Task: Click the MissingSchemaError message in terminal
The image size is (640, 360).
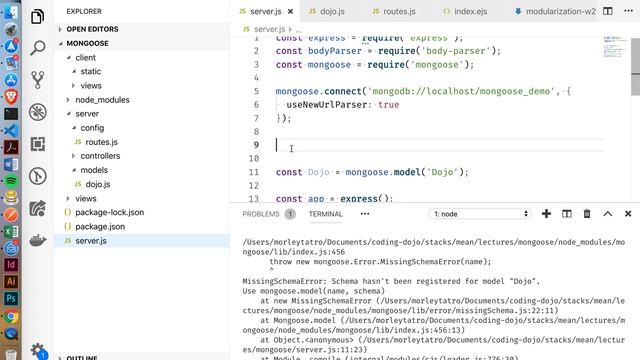Action: point(391,281)
